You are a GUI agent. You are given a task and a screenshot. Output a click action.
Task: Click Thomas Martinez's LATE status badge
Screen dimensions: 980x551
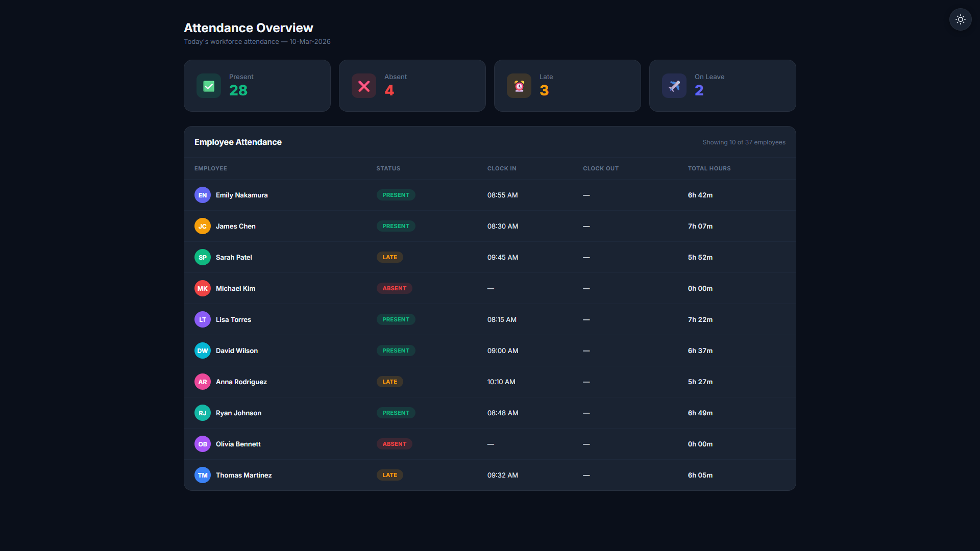390,475
